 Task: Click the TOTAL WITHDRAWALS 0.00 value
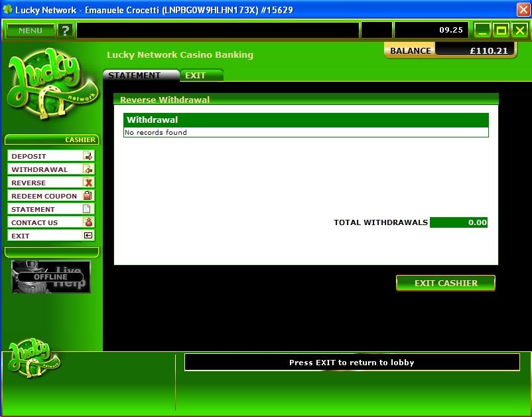[x=458, y=222]
